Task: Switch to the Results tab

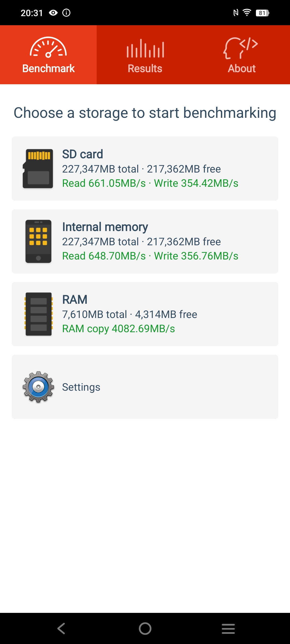Action: coord(145,68)
